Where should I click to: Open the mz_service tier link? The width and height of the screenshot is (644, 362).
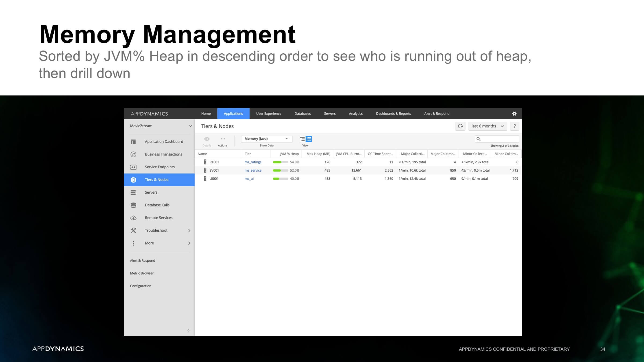253,170
